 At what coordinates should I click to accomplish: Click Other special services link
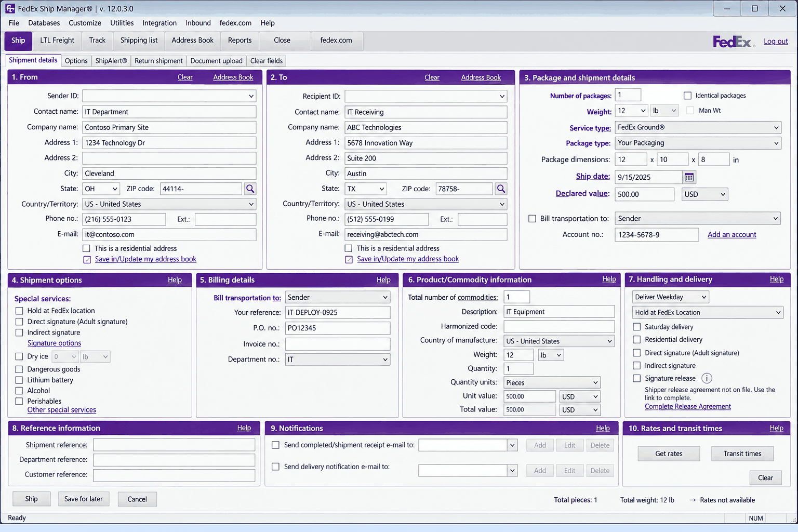point(62,410)
